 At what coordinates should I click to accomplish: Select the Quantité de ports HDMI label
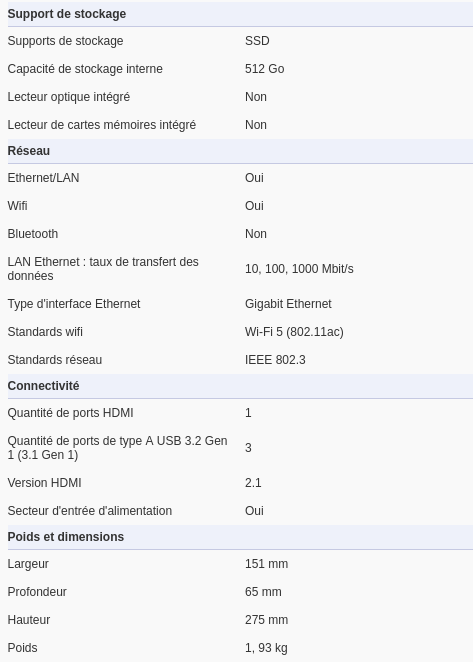click(x=71, y=413)
